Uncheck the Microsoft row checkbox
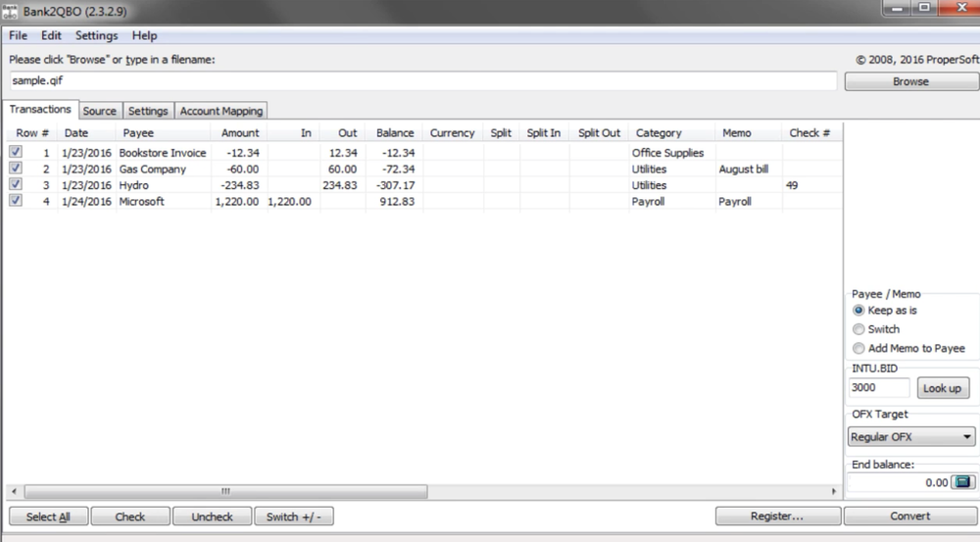 16,201
